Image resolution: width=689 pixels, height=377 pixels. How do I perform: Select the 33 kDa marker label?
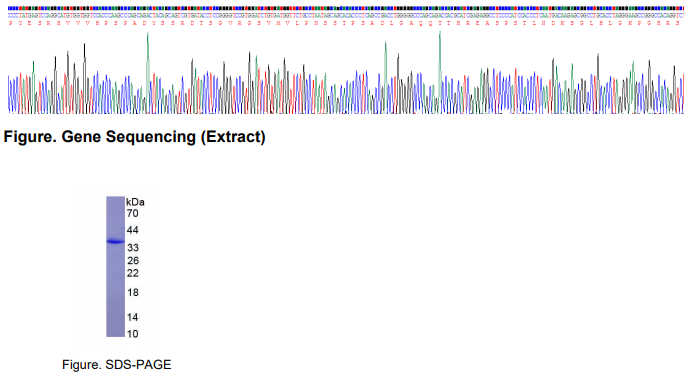pos(133,248)
